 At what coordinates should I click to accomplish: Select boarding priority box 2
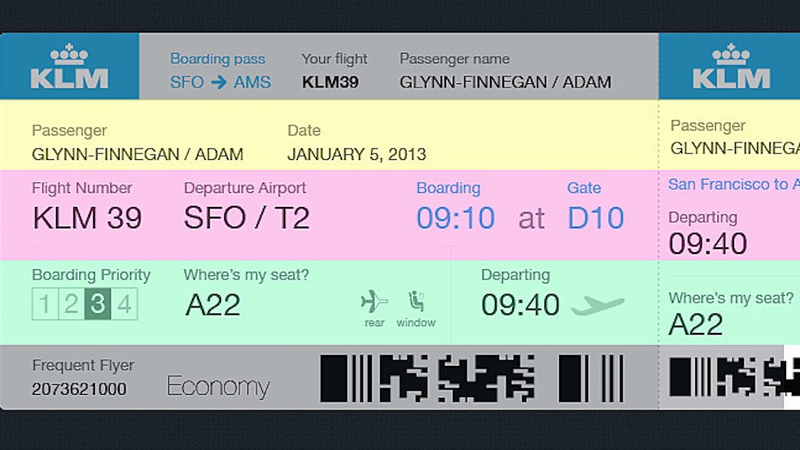coord(71,304)
